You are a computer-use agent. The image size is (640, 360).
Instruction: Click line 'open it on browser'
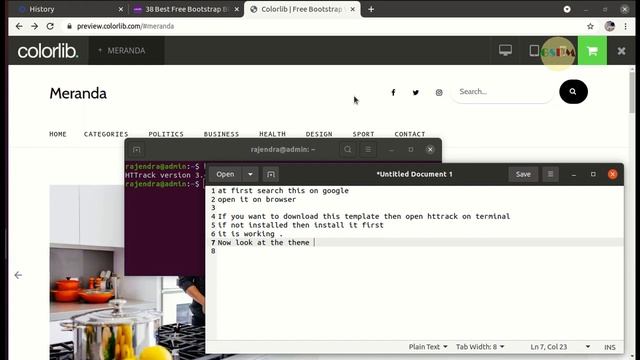(257, 199)
